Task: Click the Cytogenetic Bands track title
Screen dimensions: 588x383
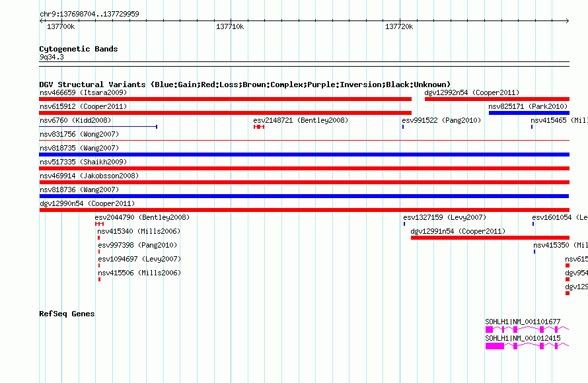Action: (x=79, y=49)
